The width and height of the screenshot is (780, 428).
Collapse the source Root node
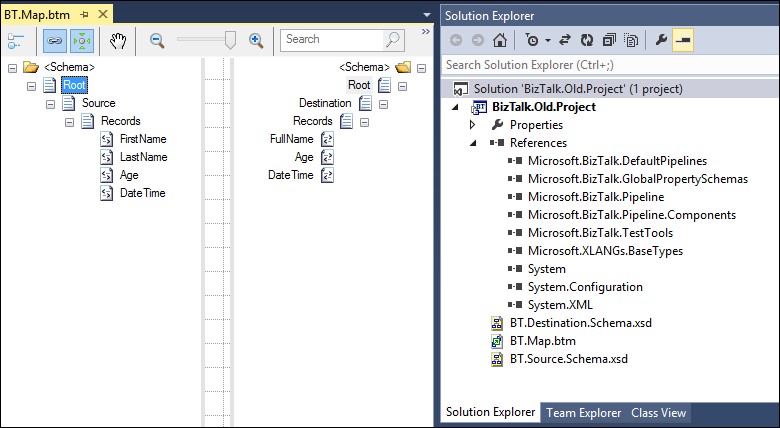[31, 86]
